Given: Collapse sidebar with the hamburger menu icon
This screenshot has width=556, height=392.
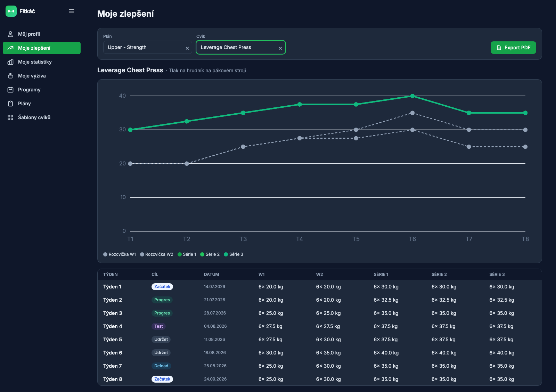Looking at the screenshot, I should point(72,11).
